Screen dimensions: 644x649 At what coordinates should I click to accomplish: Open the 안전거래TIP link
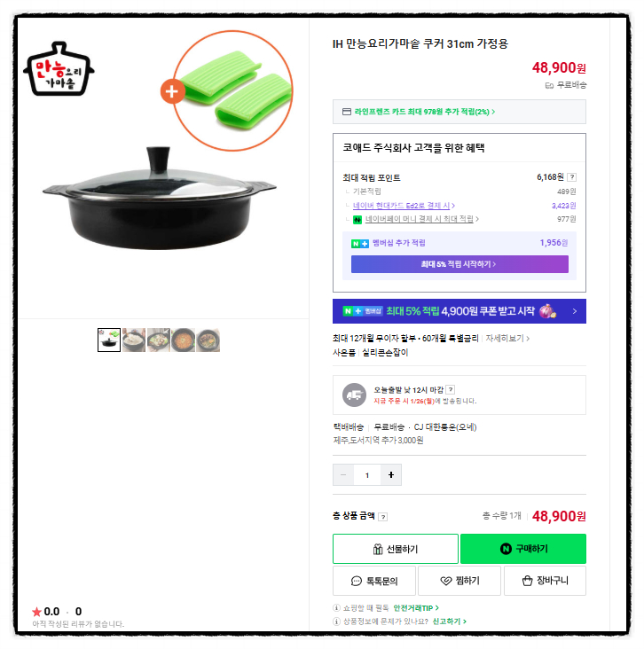pyautogui.click(x=416, y=608)
